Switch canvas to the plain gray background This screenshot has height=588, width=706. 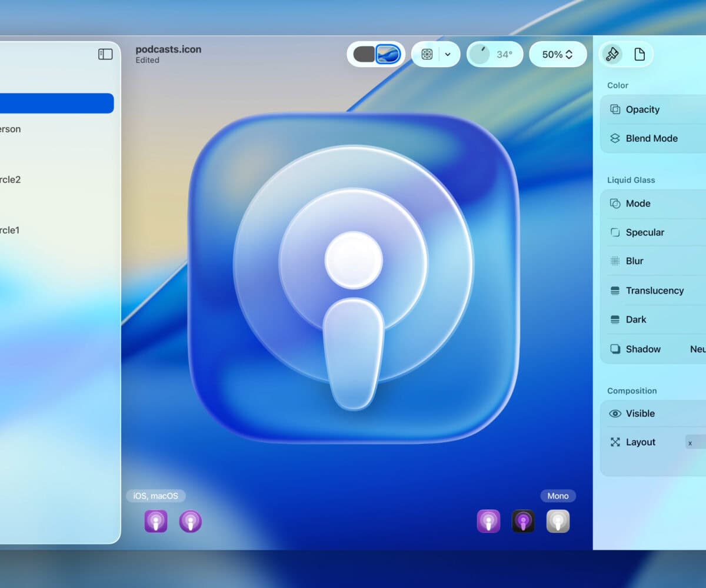click(x=364, y=54)
